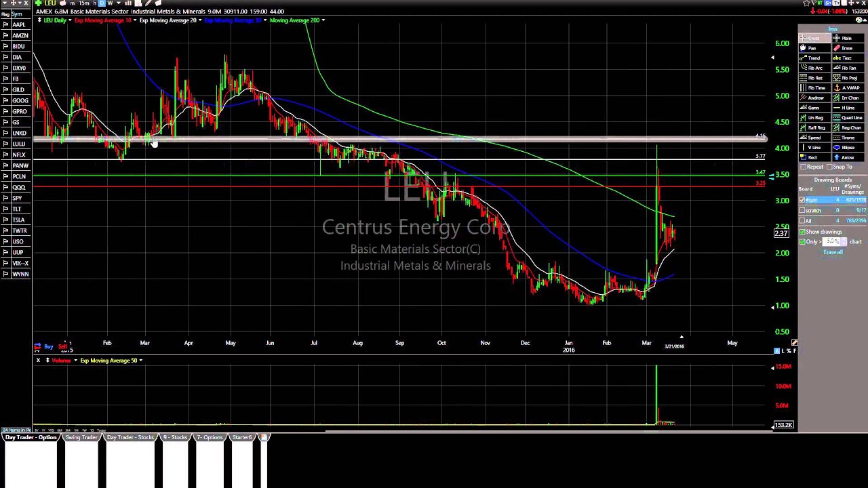This screenshot has height=488, width=868.
Task: Toggle the Only > percent chart checkbox
Action: [803, 241]
